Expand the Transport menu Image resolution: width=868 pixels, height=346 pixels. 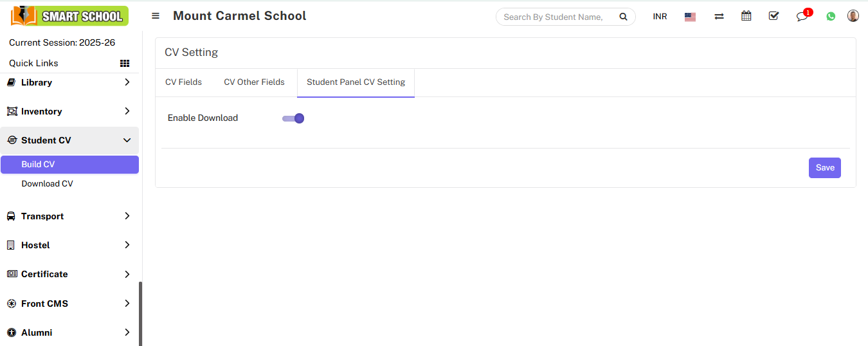click(69, 216)
